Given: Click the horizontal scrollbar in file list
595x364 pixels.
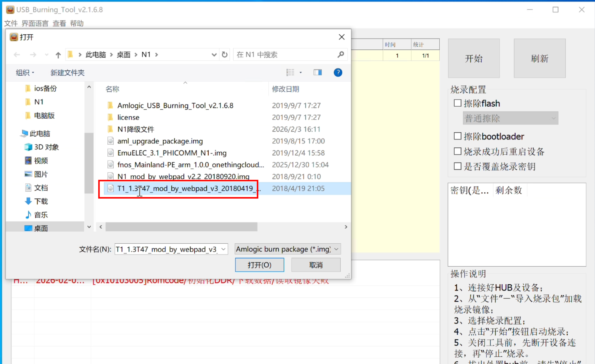Looking at the screenshot, I should [181, 227].
